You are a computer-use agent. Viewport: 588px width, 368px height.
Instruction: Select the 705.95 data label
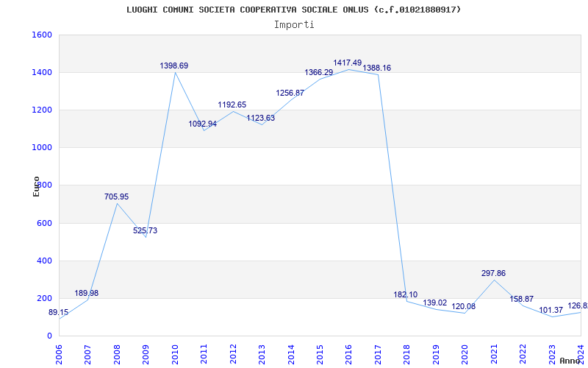coord(116,197)
